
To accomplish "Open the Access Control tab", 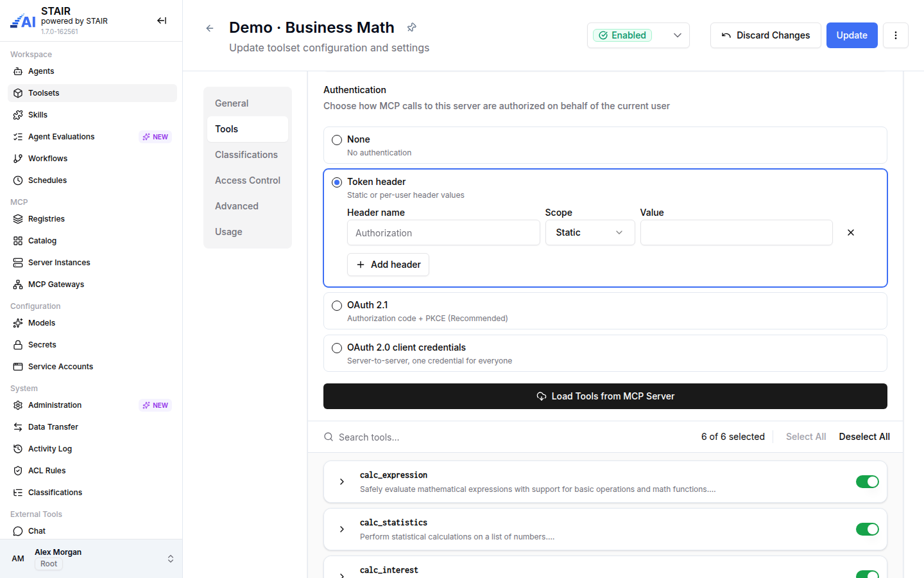I will [x=248, y=180].
